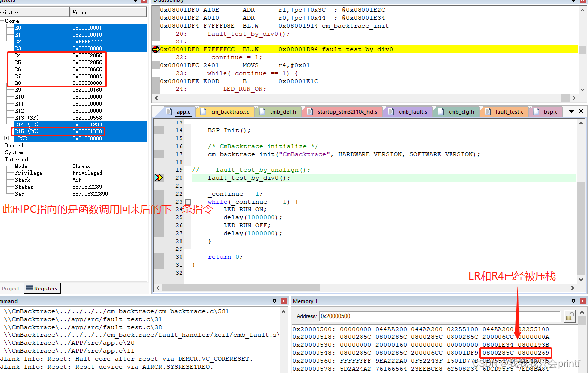Close the Command panel

pos(283,301)
